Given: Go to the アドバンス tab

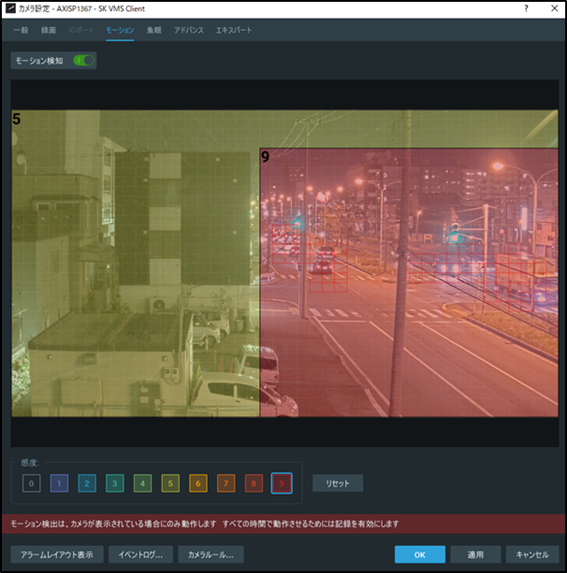Looking at the screenshot, I should click(189, 30).
